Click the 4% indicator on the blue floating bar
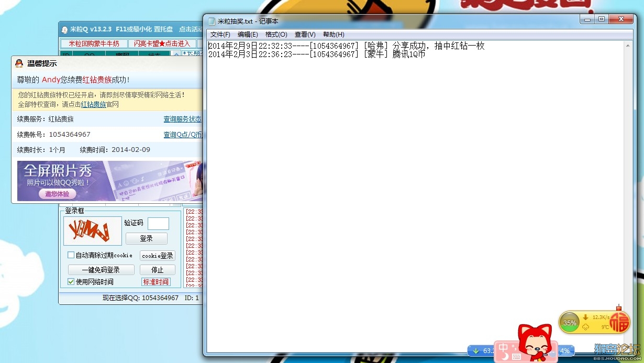Viewport: 644px width, 363px height. coord(565,350)
